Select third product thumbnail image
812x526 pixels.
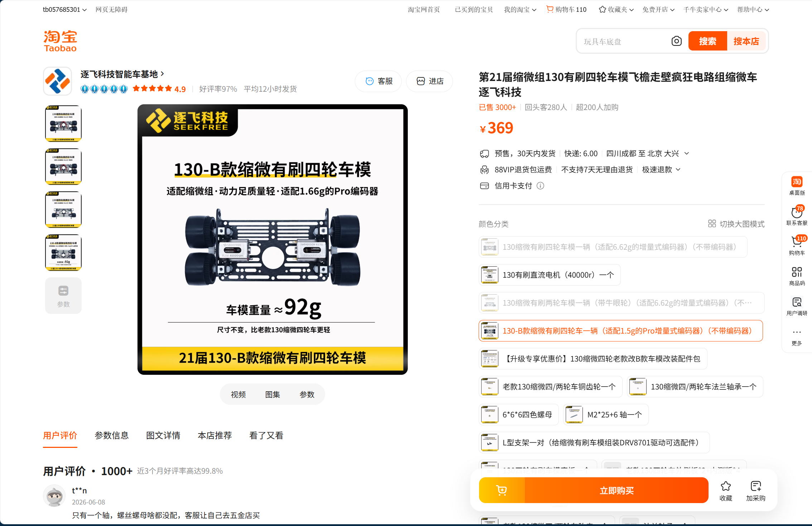tap(63, 210)
